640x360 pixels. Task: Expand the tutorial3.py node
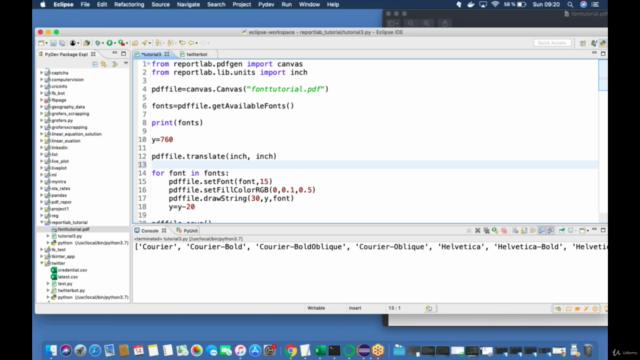pos(48,236)
